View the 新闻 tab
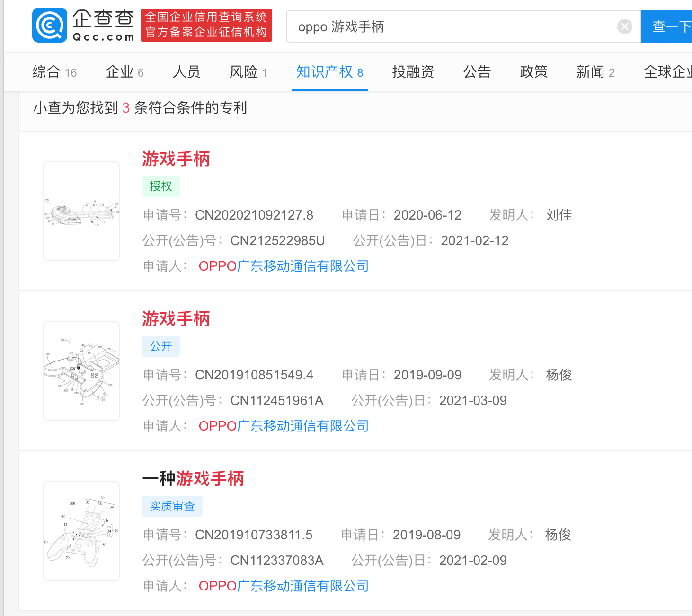The height and width of the screenshot is (616, 692). 595,72
